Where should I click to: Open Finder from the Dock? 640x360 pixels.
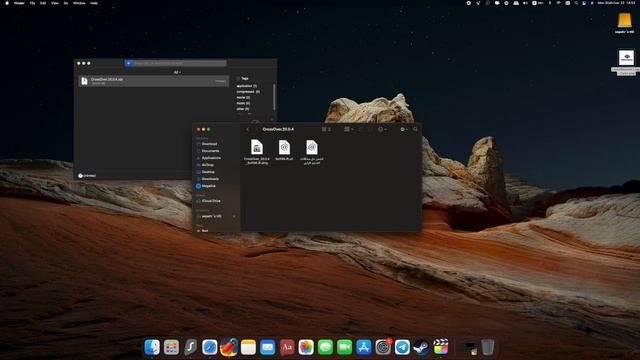click(152, 347)
